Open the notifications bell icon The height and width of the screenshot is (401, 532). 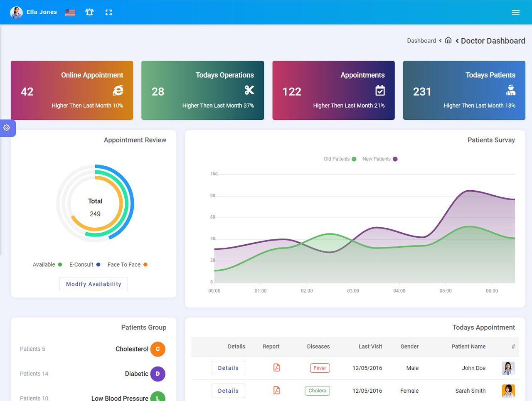[89, 12]
